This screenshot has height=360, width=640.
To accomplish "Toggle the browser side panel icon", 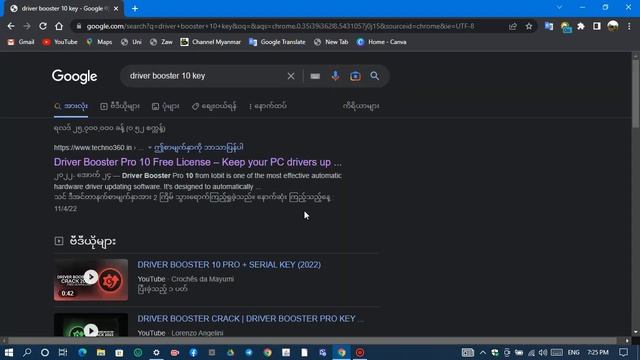I will click(x=597, y=26).
